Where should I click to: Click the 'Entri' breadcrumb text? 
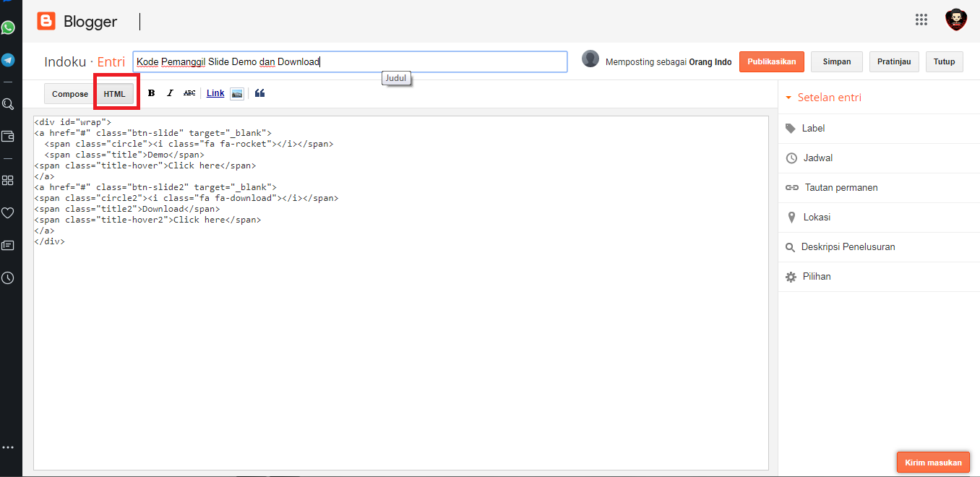(111, 62)
